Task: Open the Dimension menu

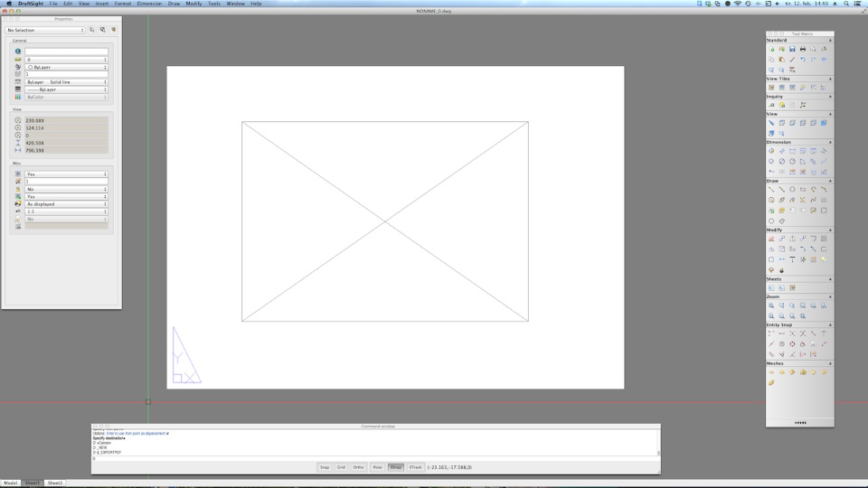Action: tap(149, 4)
